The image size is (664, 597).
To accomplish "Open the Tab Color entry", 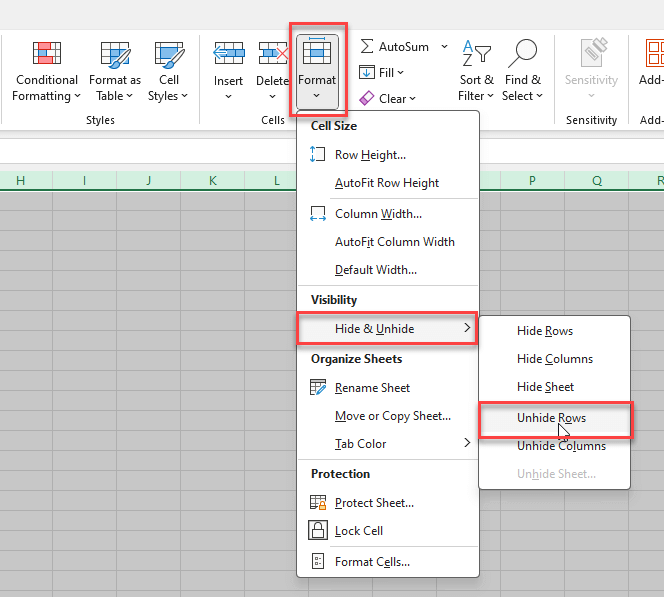I will coord(388,444).
